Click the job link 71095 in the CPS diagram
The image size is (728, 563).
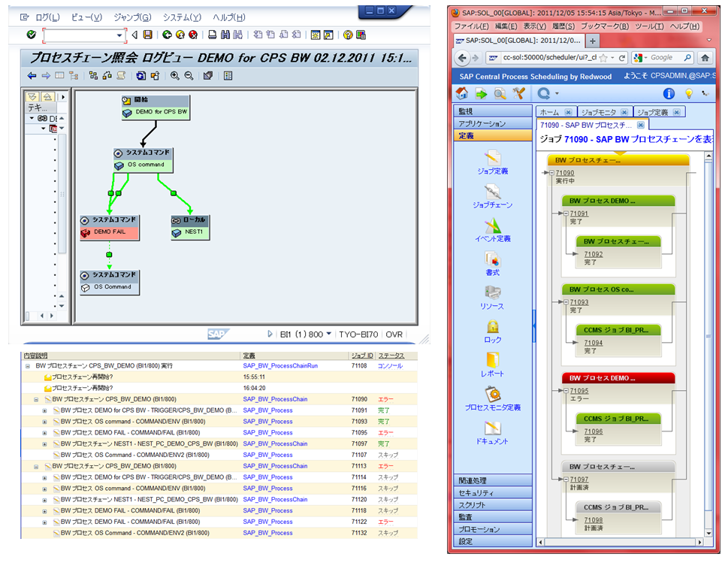(579, 391)
